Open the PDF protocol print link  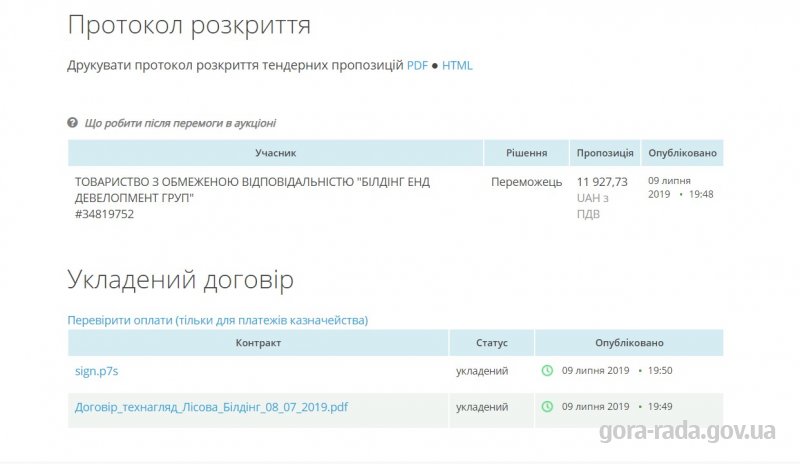point(417,65)
